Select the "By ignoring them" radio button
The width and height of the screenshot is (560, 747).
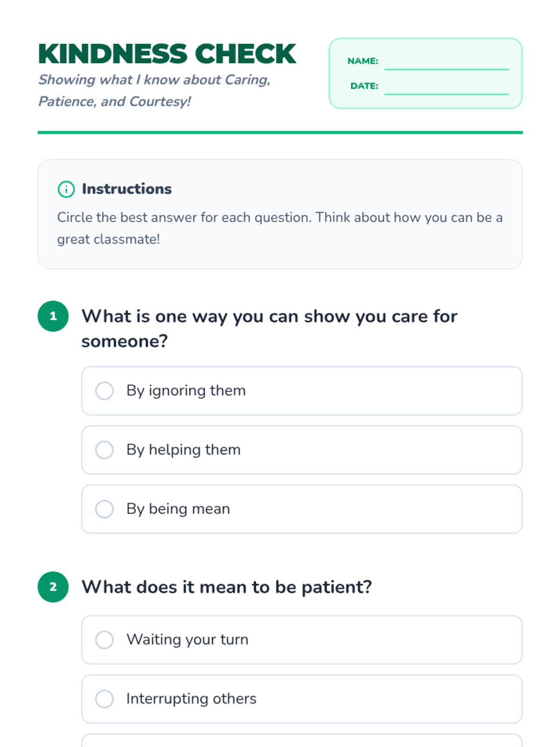coord(105,391)
